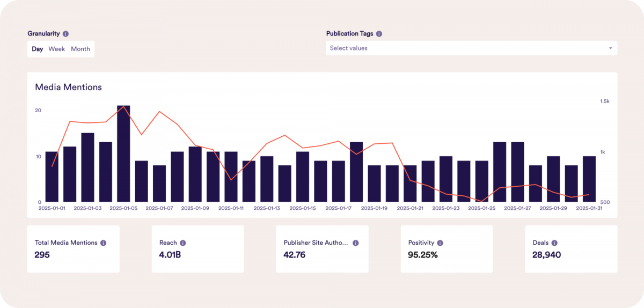The height and width of the screenshot is (308, 644).
Task: Click the 2025-01-31 bar
Action: [589, 179]
